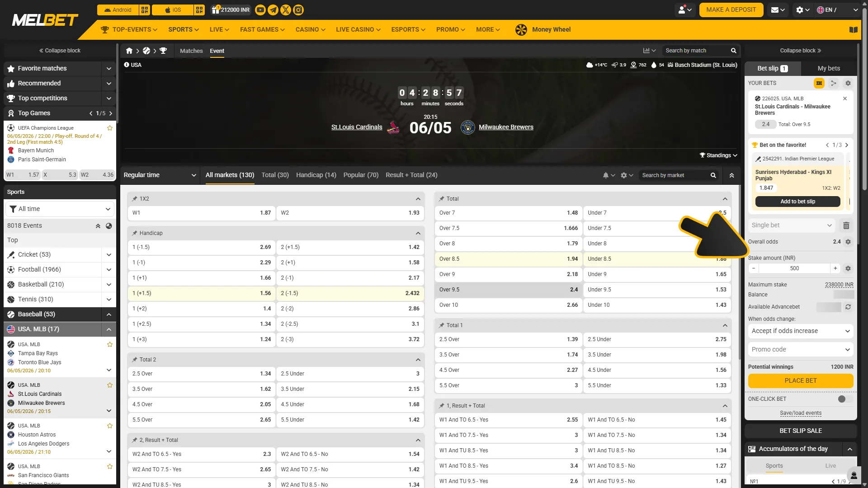The height and width of the screenshot is (488, 868).
Task: Refresh the Available Advancebet value
Action: point(848,307)
